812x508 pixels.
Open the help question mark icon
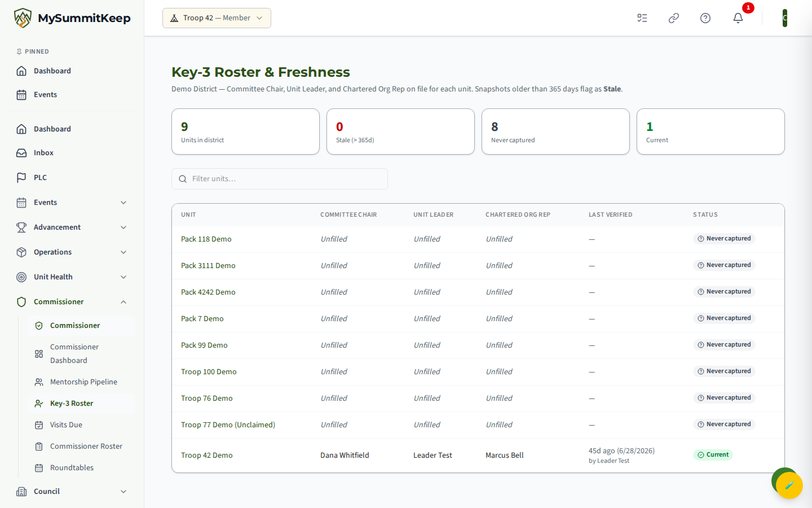click(x=705, y=18)
